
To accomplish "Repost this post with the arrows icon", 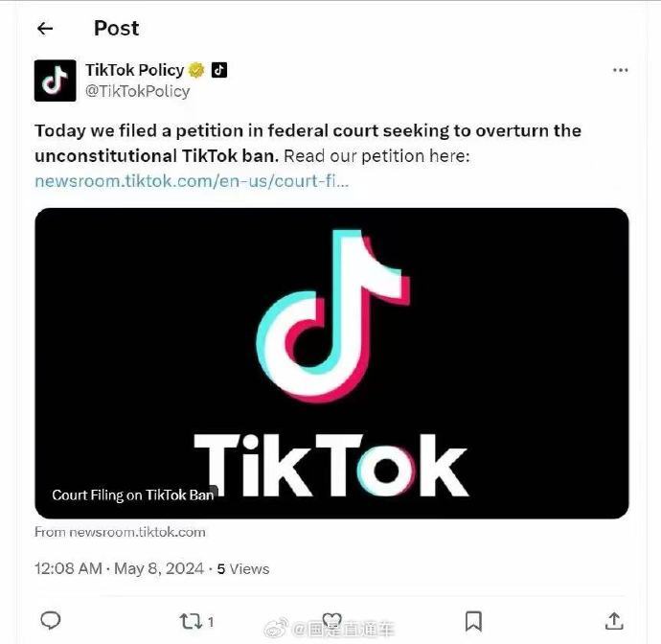I will point(190,621).
